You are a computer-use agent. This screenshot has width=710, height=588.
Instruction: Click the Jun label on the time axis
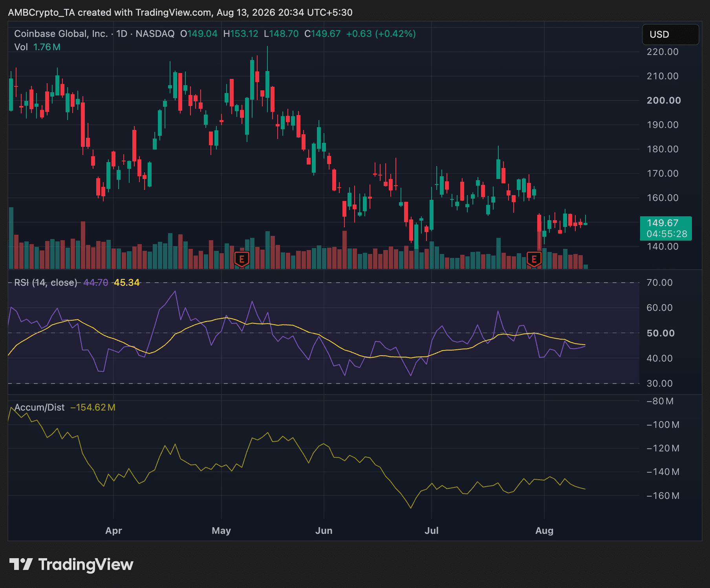tap(324, 531)
